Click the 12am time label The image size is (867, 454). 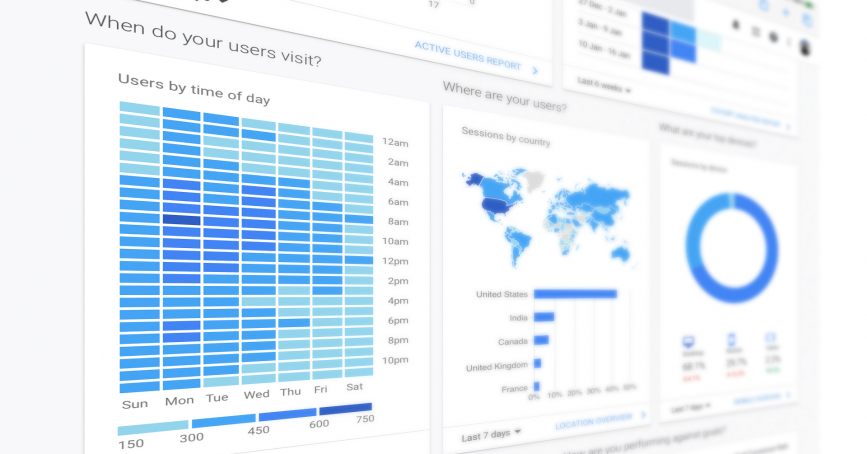[x=395, y=142]
